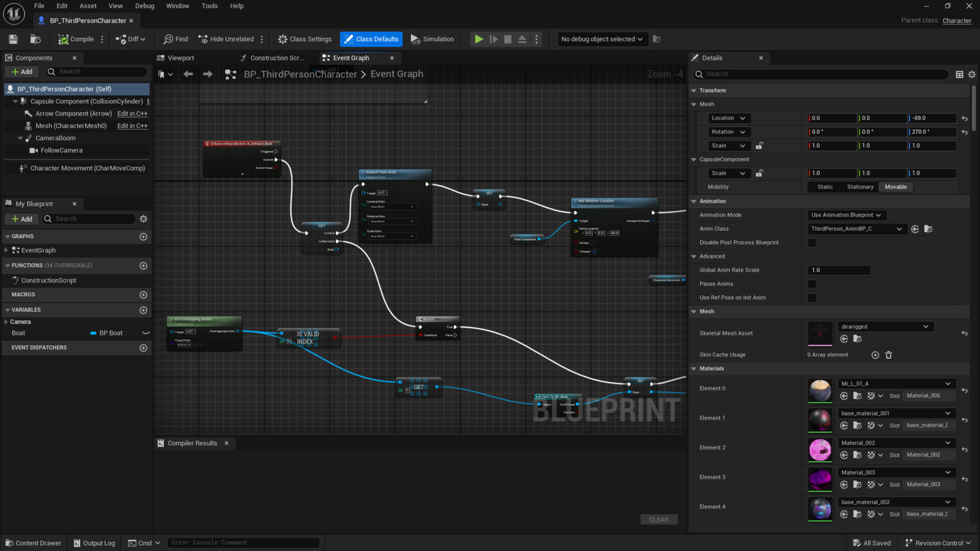This screenshot has height=551, width=980.
Task: Add a new component
Action: (22, 72)
